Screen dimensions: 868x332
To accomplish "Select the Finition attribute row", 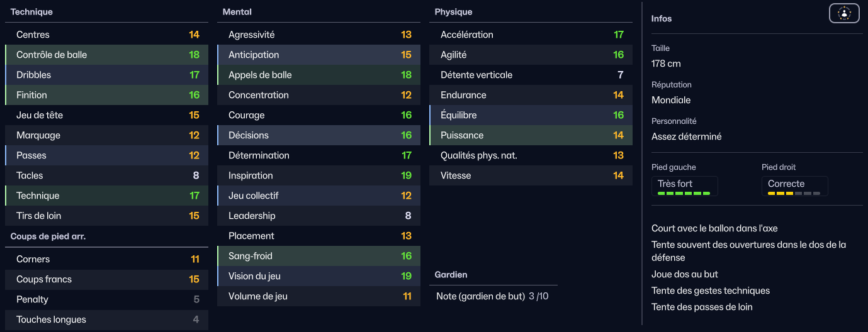I will [x=106, y=95].
